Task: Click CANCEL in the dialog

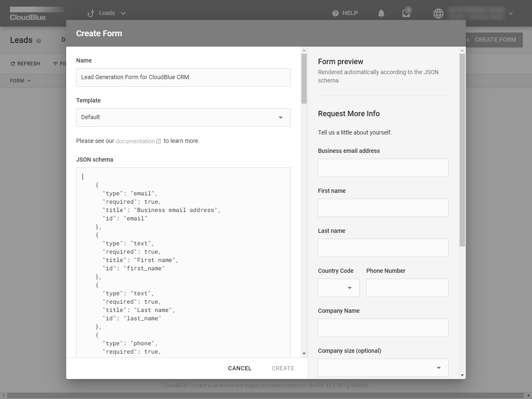Action: (x=240, y=368)
